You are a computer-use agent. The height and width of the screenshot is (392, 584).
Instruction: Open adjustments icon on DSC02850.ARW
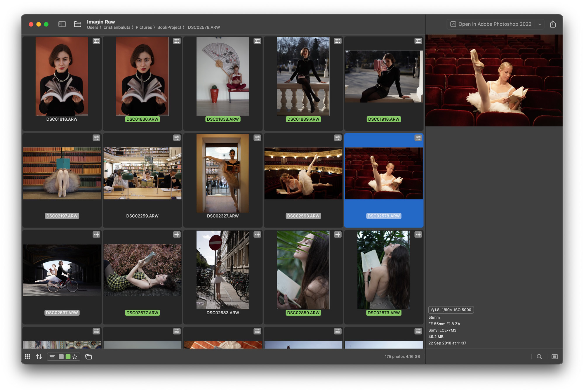[338, 234]
